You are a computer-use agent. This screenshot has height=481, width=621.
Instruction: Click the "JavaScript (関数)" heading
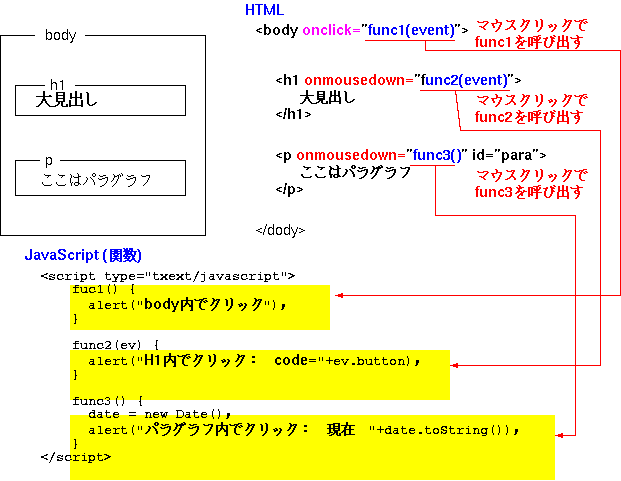coord(83,255)
